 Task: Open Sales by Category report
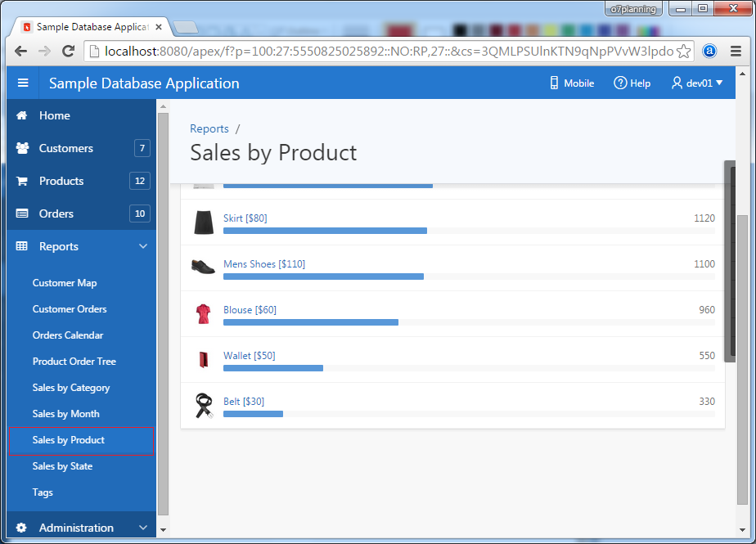pos(71,388)
